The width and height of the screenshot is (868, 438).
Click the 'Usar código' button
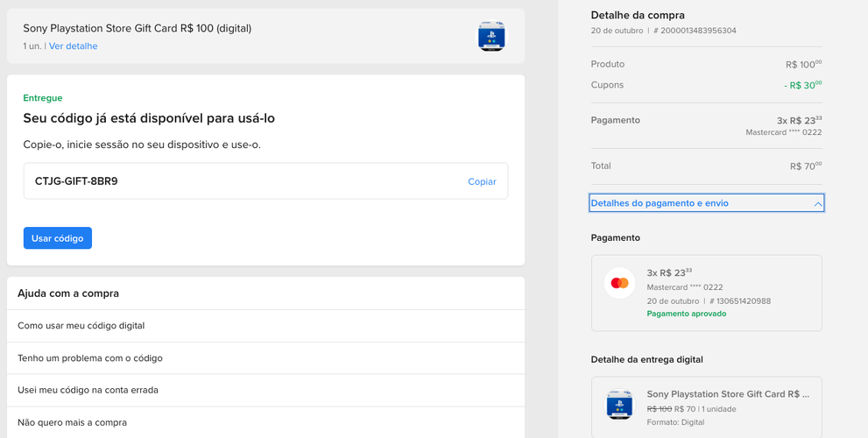click(x=58, y=238)
